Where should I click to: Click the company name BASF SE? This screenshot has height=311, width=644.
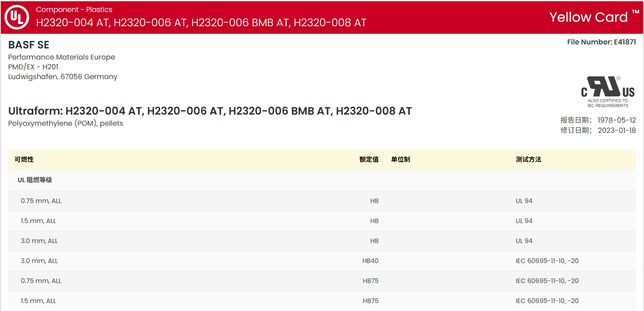coord(29,45)
